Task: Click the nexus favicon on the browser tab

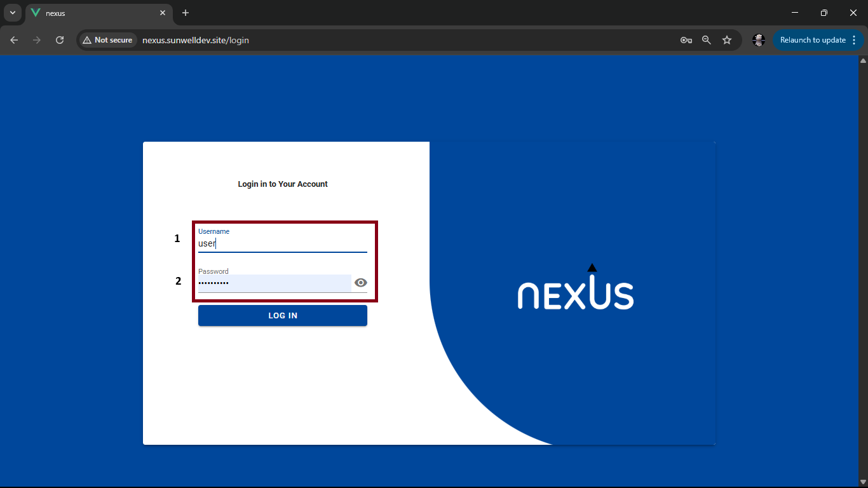Action: 36,13
